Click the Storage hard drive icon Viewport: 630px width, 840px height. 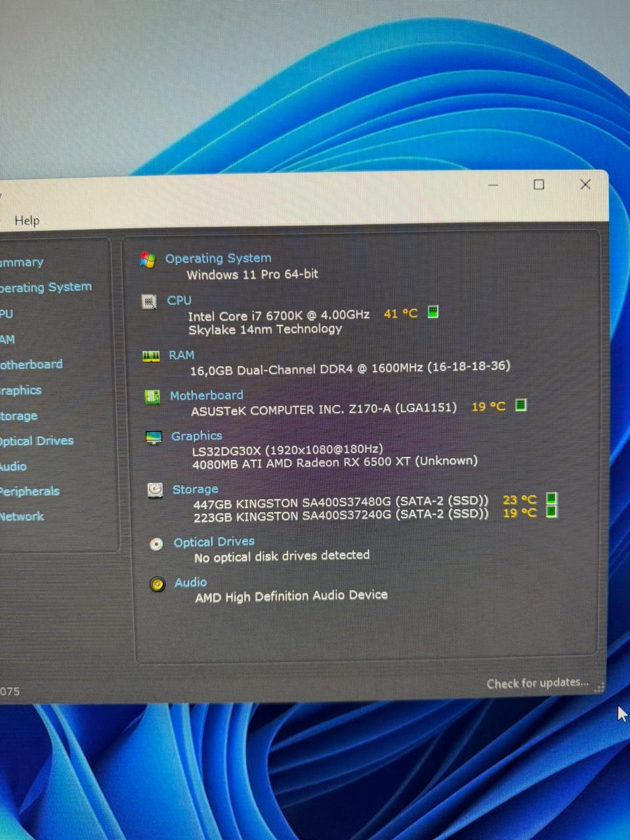(x=155, y=490)
